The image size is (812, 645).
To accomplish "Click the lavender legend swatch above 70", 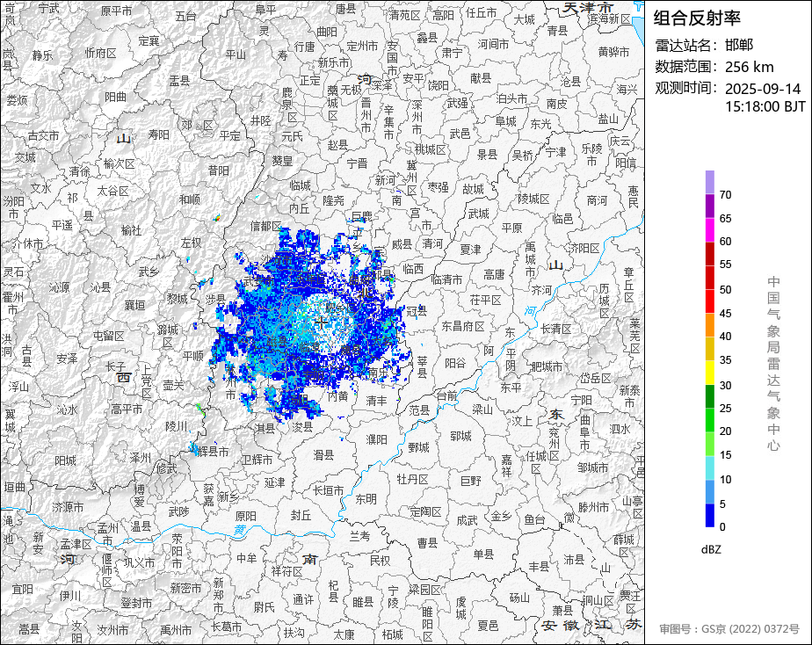I will tap(710, 182).
